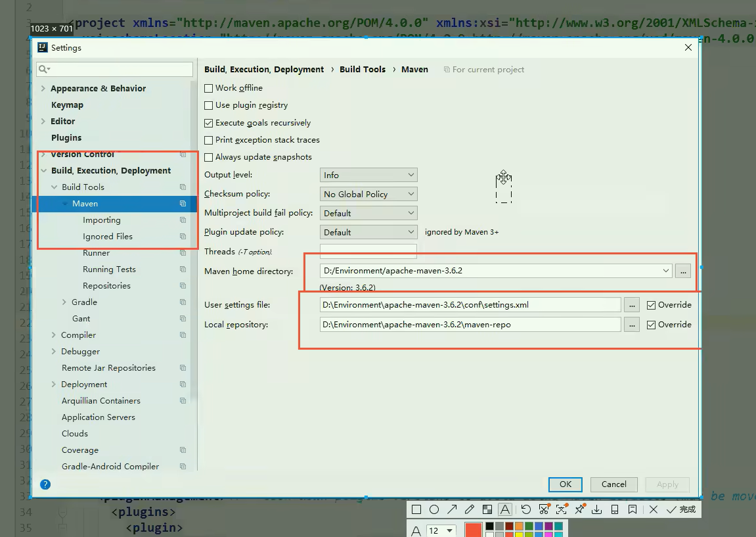Pick the blue color swatch
Screen dimensions: 756x537
(539, 526)
